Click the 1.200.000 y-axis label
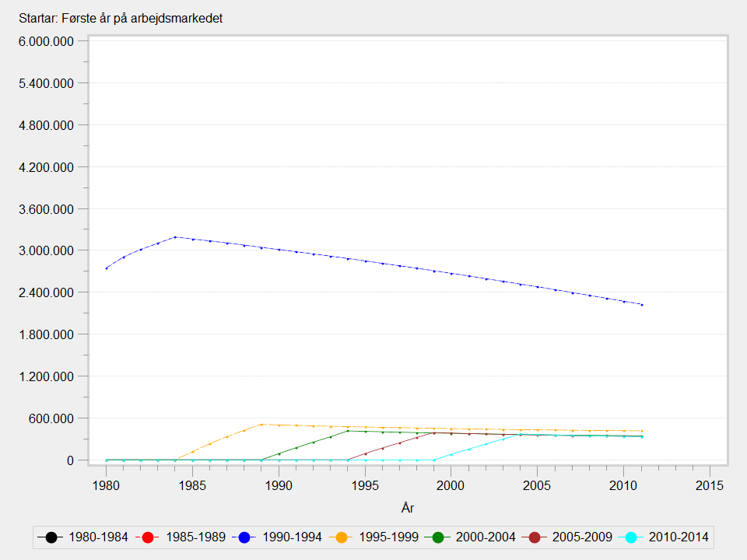The width and height of the screenshot is (747, 560). 46,376
